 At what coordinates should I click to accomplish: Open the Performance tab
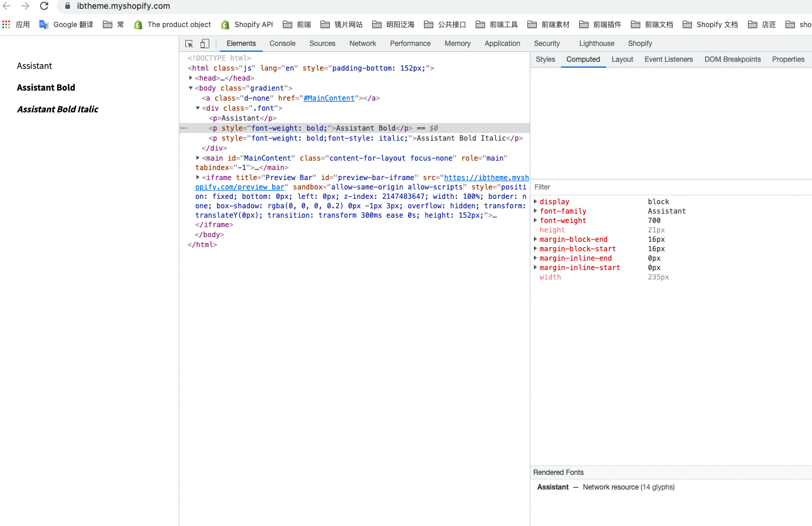(410, 44)
